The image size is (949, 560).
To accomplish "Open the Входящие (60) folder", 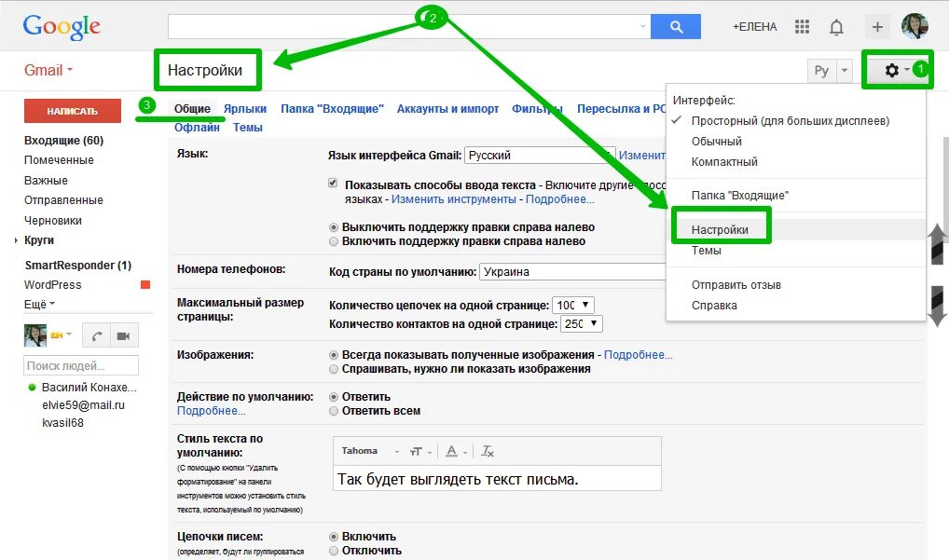I will click(x=63, y=141).
